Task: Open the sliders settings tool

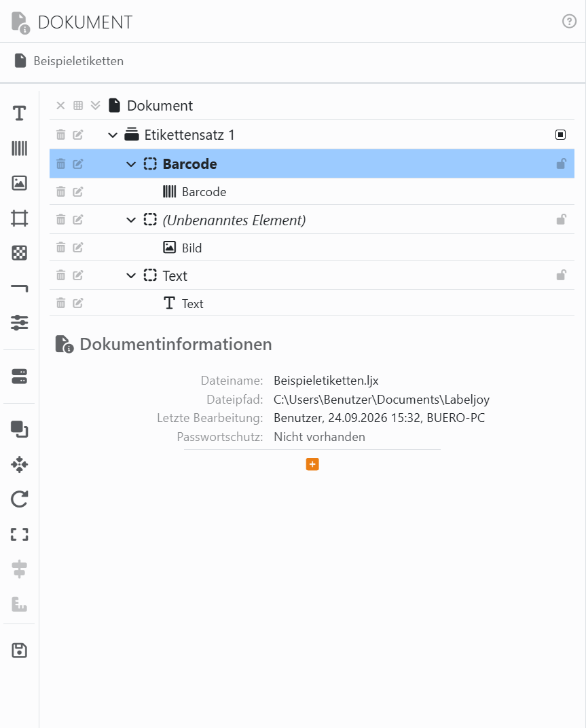Action: click(x=19, y=323)
